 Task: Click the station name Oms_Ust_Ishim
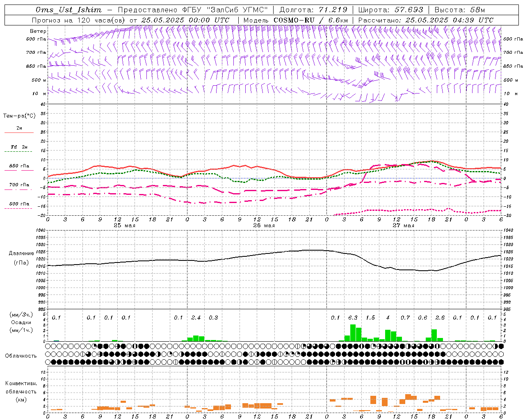click(68, 10)
